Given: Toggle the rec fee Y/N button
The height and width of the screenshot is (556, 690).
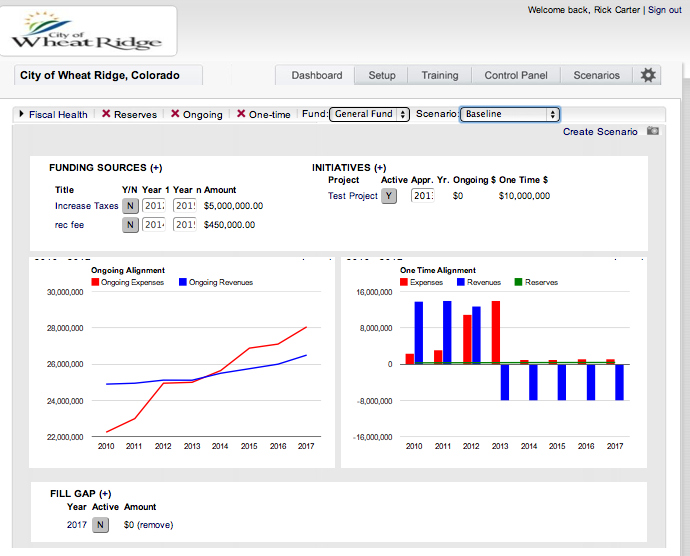Looking at the screenshot, I should click(130, 225).
